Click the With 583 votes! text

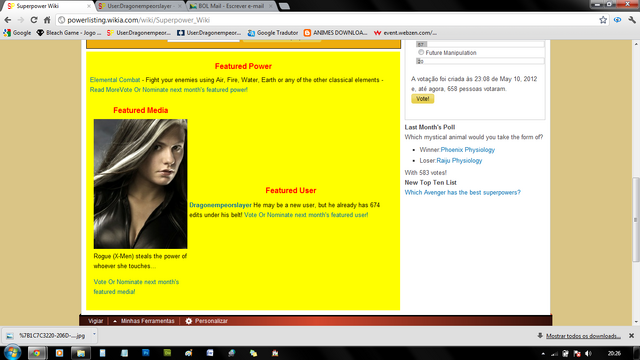[x=426, y=173]
